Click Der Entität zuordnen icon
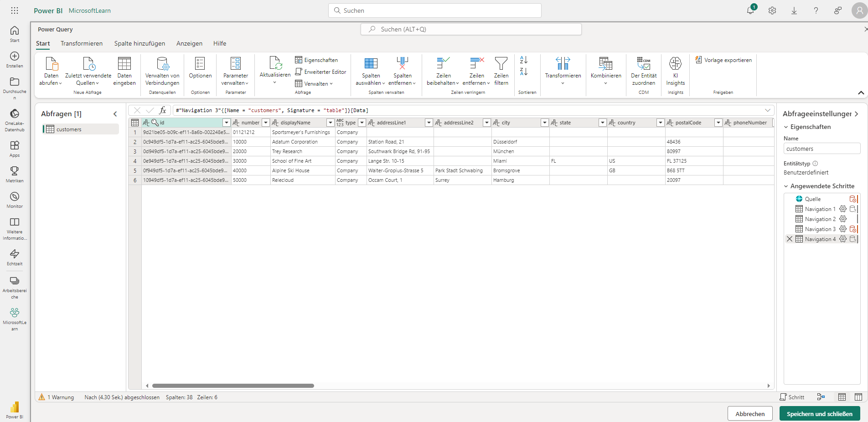The image size is (868, 422). point(644,63)
